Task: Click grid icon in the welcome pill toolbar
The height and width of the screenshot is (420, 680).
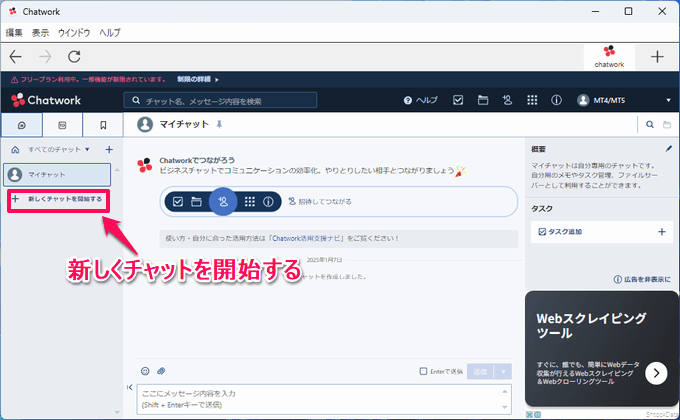Action: (250, 202)
